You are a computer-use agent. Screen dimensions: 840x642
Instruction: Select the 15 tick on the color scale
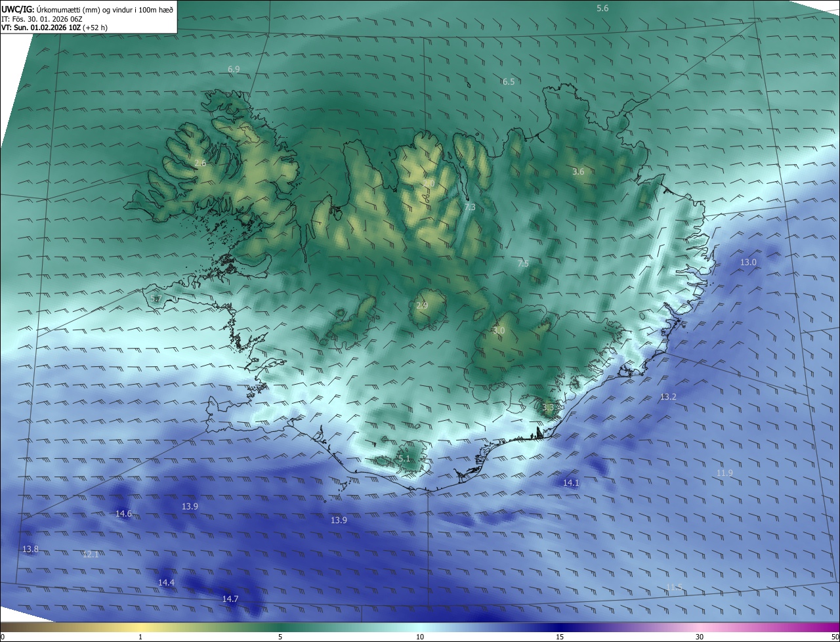[x=560, y=637]
